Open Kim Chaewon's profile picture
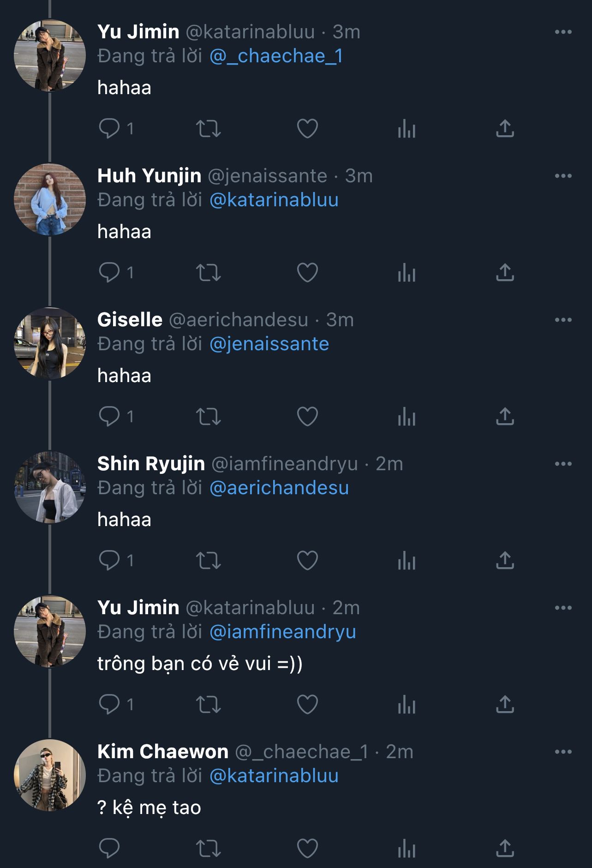 click(50, 775)
